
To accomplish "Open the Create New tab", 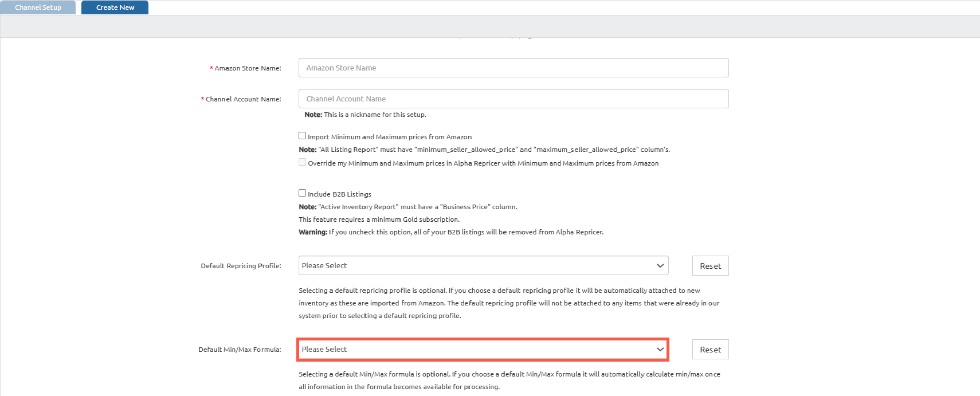I will coord(115,7).
